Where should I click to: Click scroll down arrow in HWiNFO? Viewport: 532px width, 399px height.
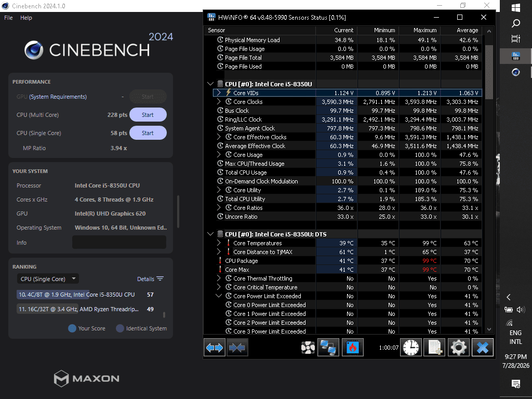489,329
